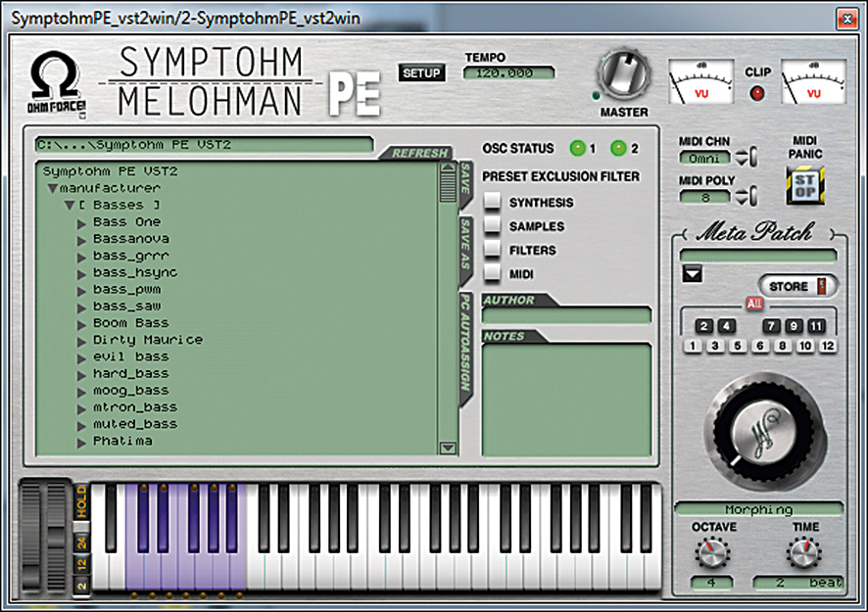
Task: Enable the SAMPLES exclusion filter checkbox
Action: tap(492, 225)
